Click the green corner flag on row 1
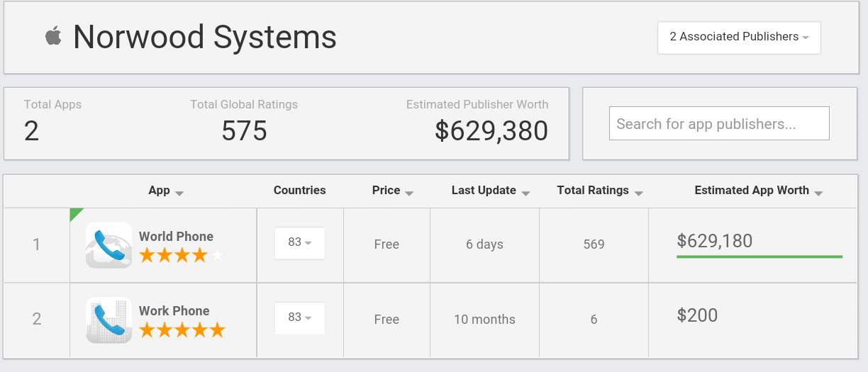Image resolution: width=868 pixels, height=372 pixels. click(74, 213)
